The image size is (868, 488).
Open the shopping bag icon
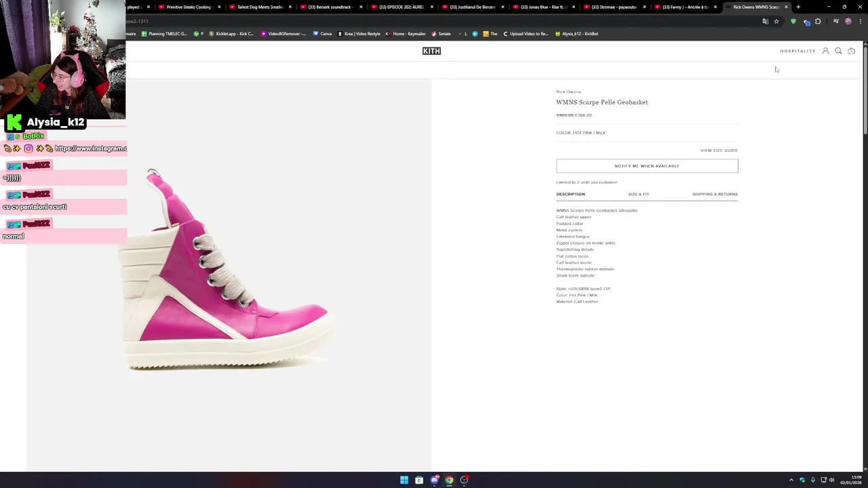pos(851,51)
